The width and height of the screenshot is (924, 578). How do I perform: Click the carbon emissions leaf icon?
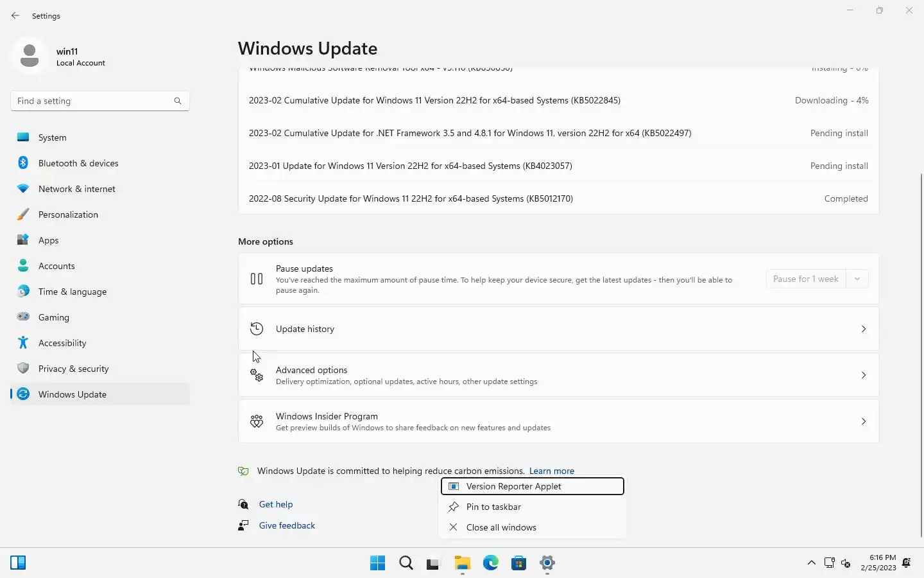pyautogui.click(x=243, y=471)
